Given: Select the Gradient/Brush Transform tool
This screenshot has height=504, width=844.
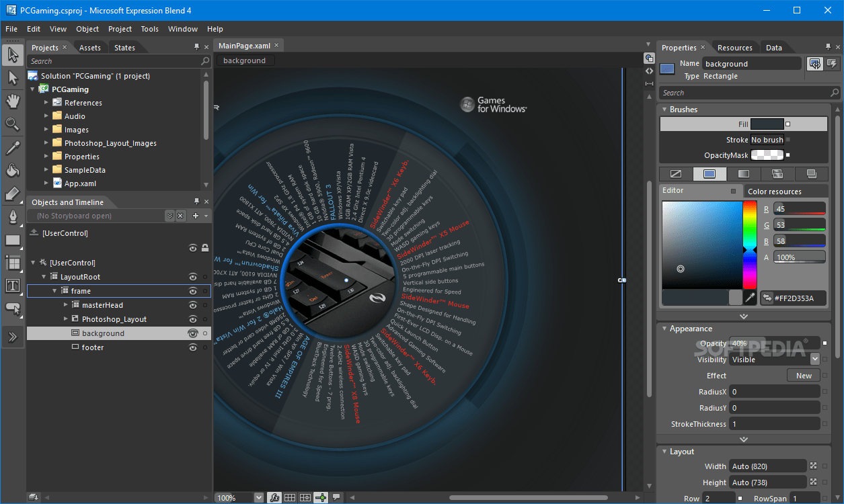Looking at the screenshot, I should 12,194.
